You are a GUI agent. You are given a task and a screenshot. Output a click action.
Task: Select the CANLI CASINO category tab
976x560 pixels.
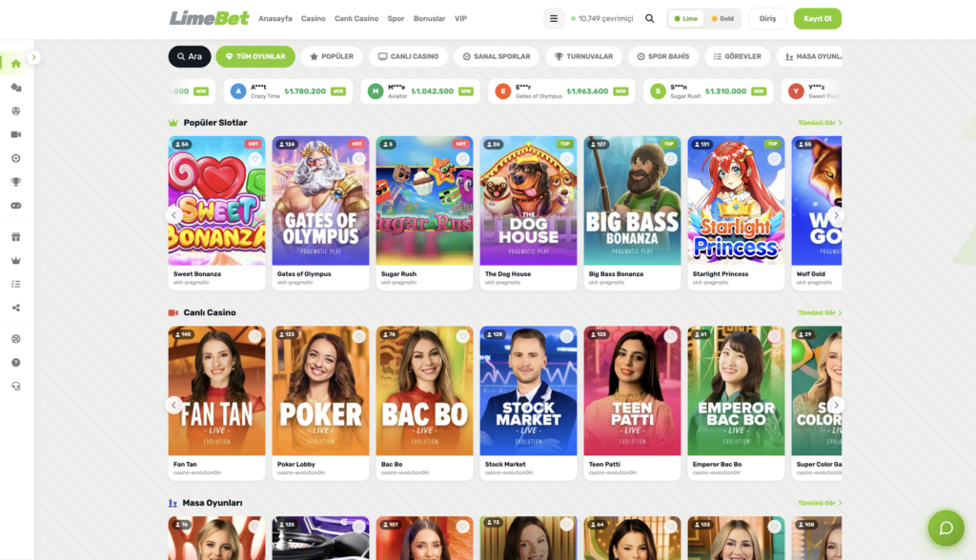coord(408,56)
